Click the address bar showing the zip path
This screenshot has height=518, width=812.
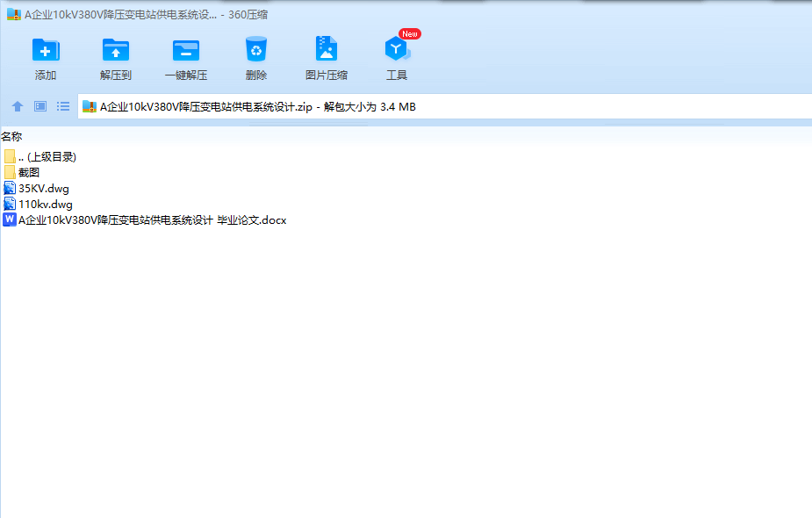pos(444,107)
